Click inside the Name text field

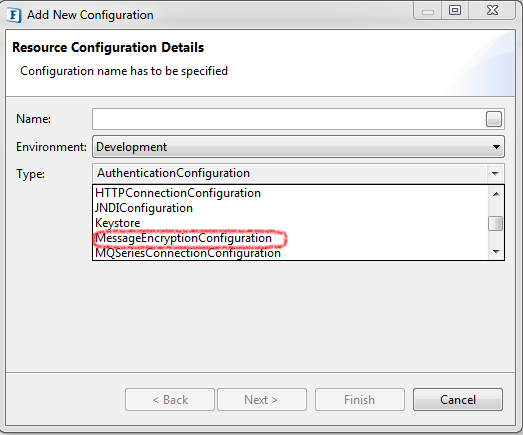click(x=289, y=119)
